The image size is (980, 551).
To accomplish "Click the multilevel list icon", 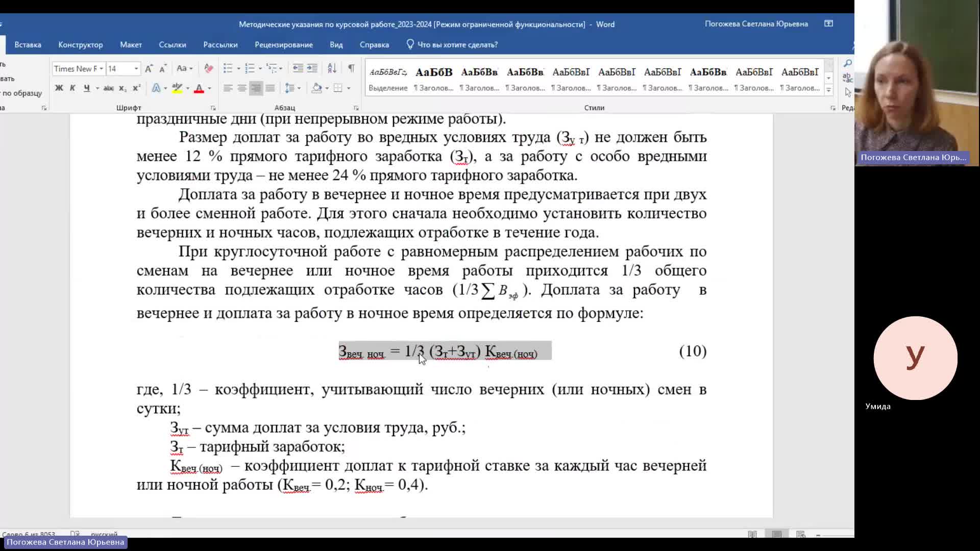I will tap(272, 68).
